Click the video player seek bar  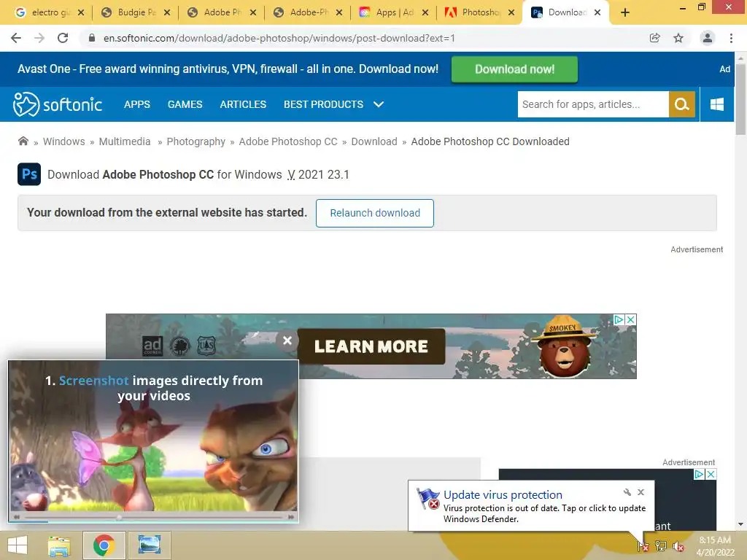tap(153, 517)
